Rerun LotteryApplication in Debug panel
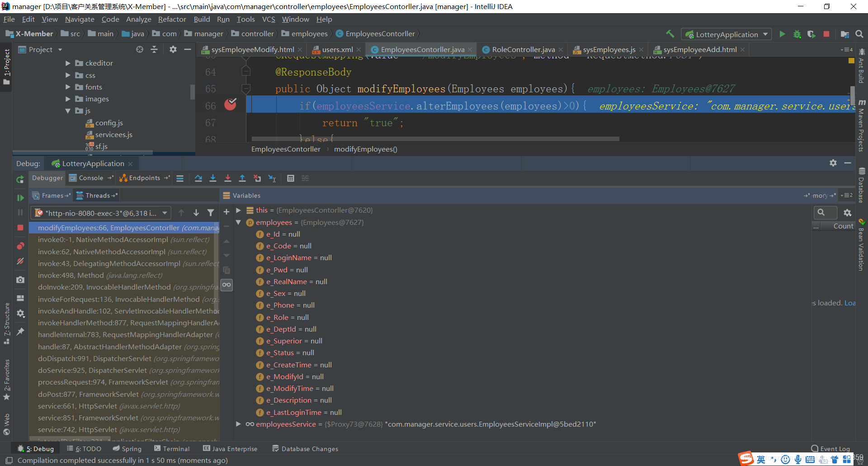This screenshot has width=868, height=466. click(x=20, y=179)
